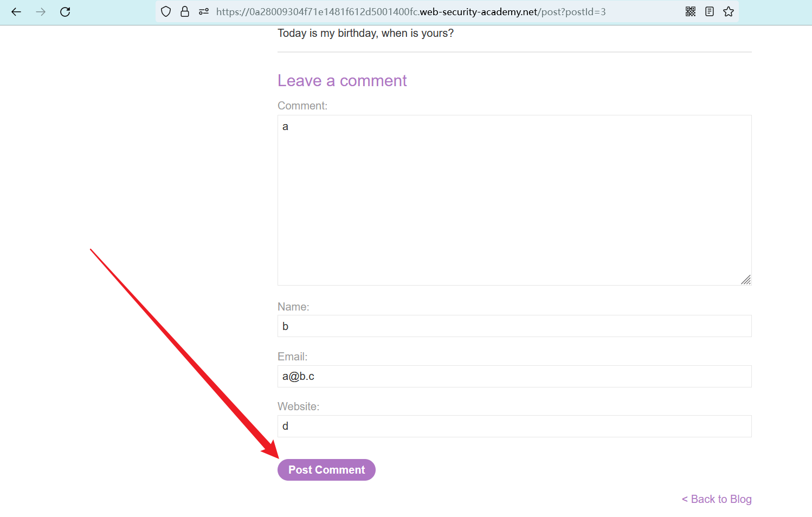Focus the Comment text area
812x517 pixels.
pos(514,200)
